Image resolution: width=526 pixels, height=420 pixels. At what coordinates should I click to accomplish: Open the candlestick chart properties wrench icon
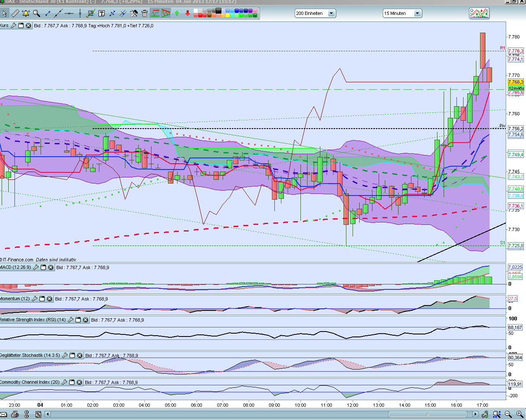point(485,414)
